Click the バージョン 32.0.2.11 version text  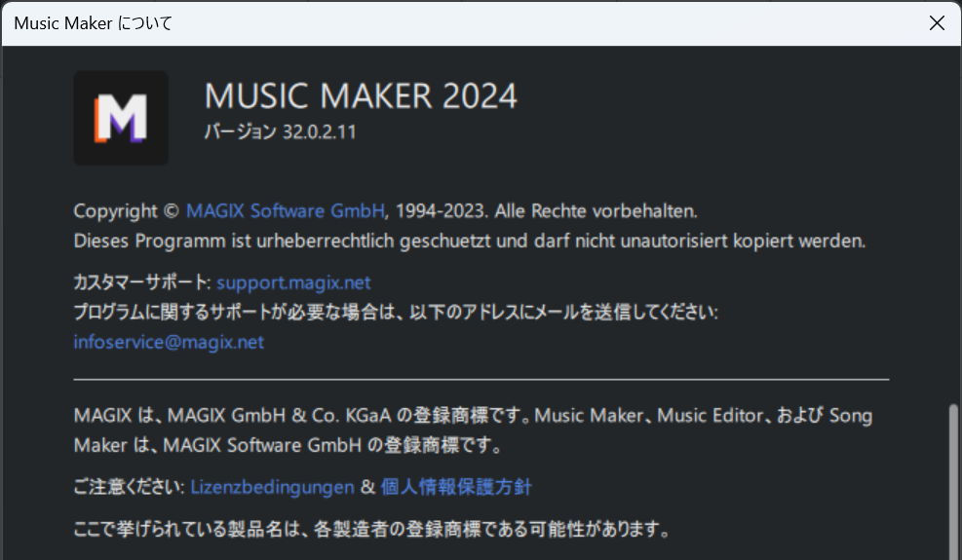[280, 131]
